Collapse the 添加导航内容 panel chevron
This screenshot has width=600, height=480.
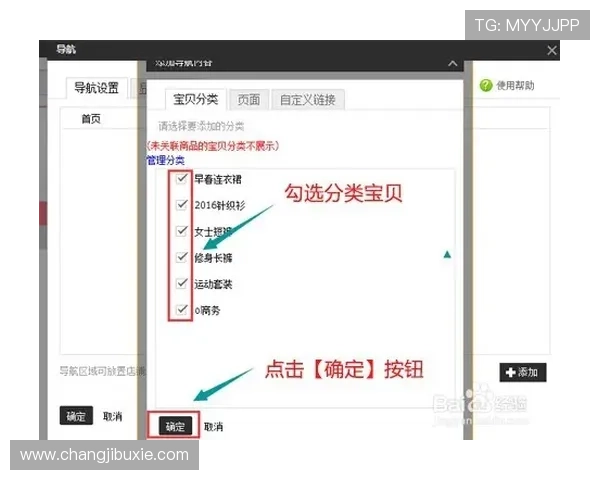click(x=453, y=63)
